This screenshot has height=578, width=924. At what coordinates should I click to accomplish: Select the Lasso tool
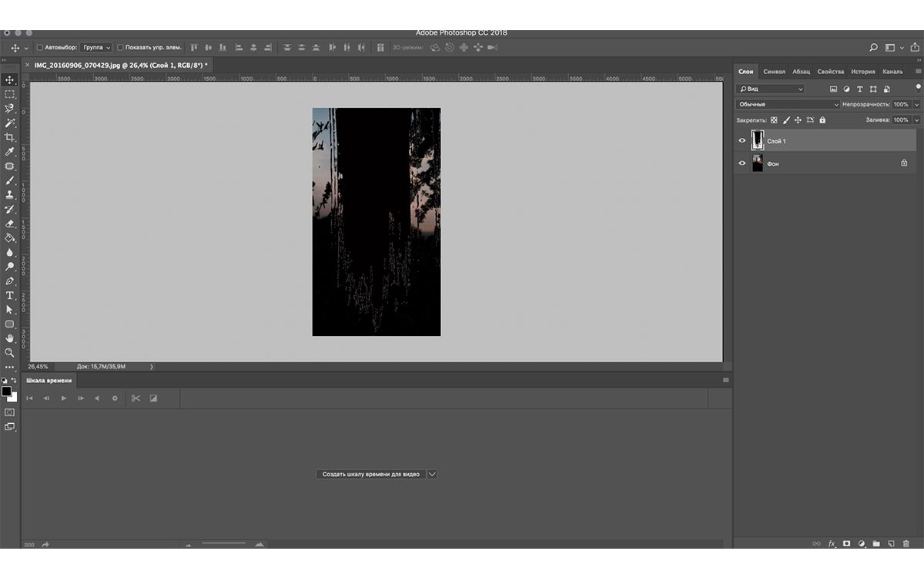pyautogui.click(x=10, y=109)
